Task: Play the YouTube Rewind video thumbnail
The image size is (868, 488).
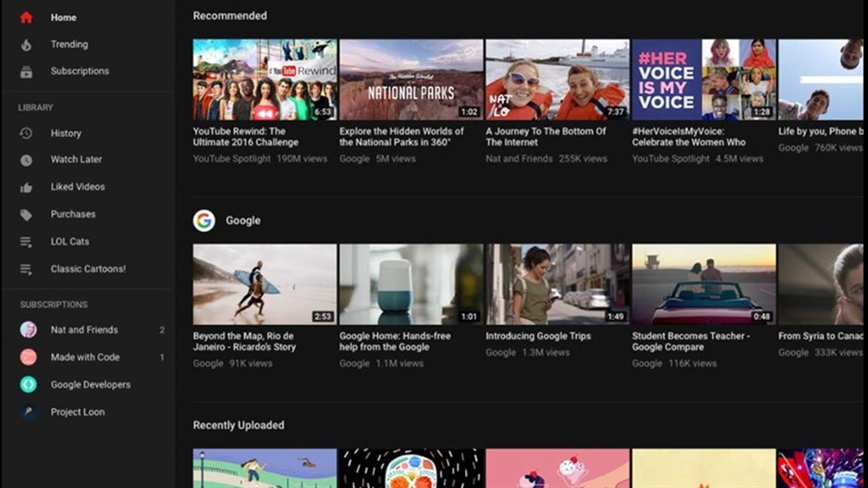Action: pyautogui.click(x=265, y=80)
